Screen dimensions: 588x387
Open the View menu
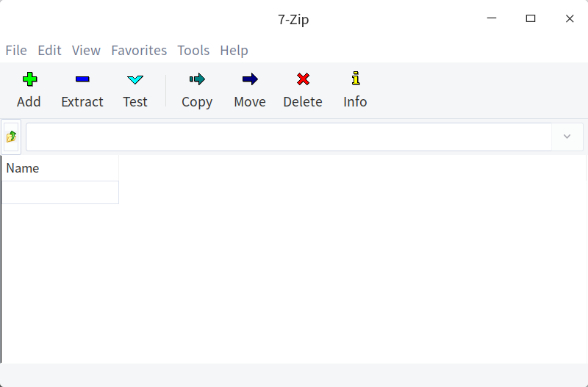(86, 51)
